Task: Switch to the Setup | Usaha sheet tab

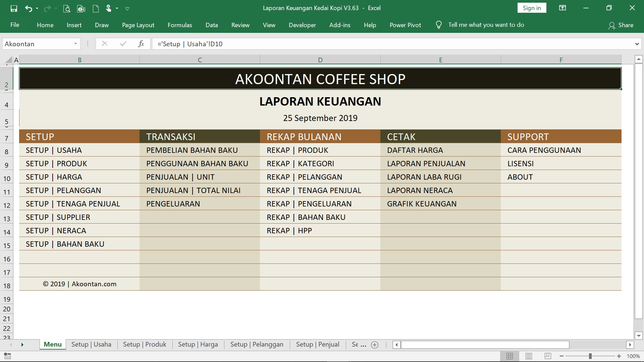Action: coord(91,344)
